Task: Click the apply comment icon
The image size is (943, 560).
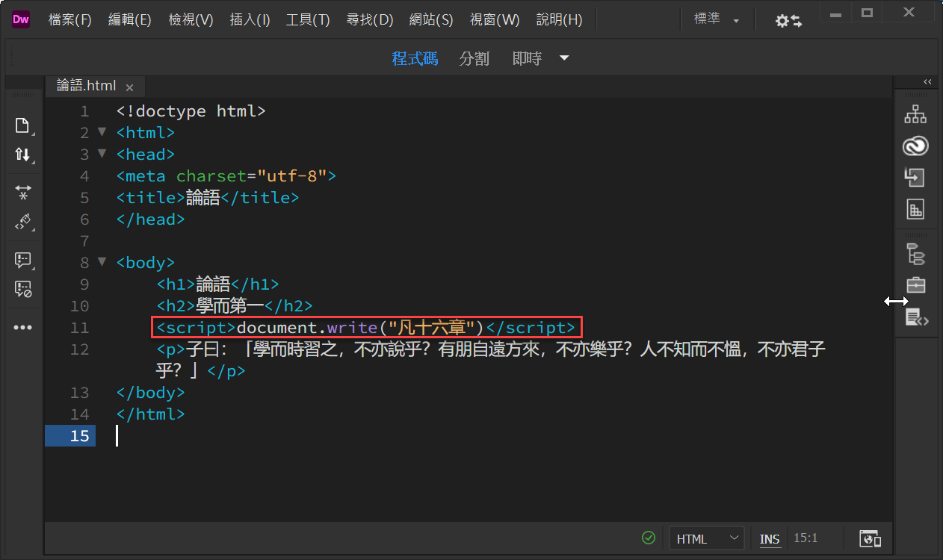Action: pos(23,260)
